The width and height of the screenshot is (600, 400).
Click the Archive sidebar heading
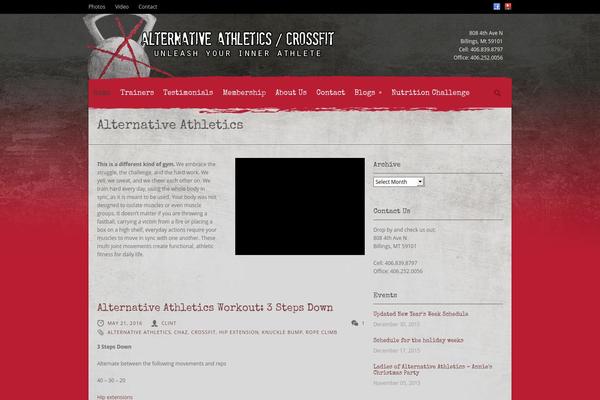(387, 165)
